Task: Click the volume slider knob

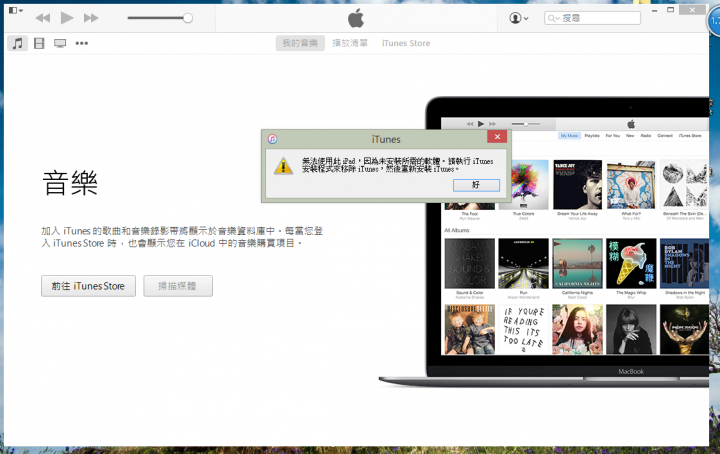Action: coord(187,18)
